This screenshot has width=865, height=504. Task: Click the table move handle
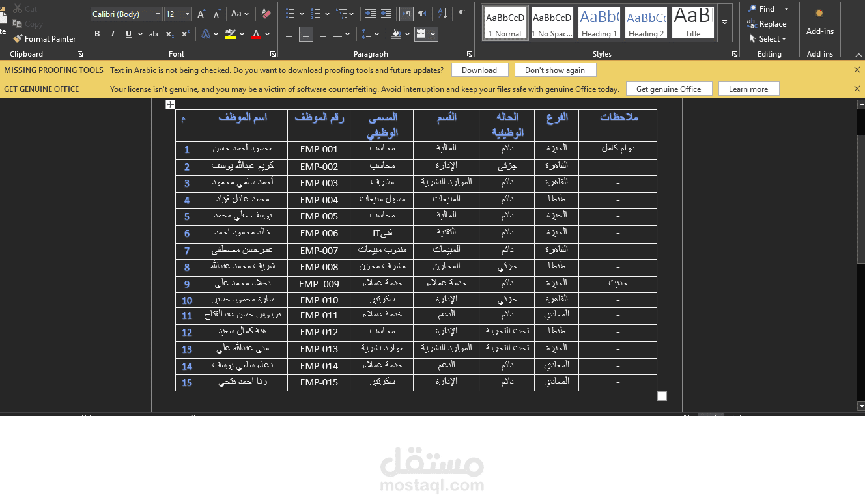click(170, 104)
